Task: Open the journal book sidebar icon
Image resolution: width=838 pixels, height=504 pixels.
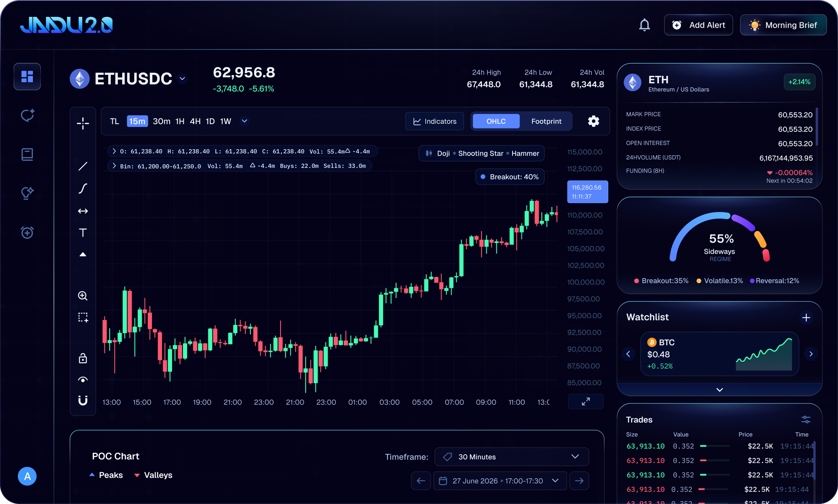Action: coord(27,154)
